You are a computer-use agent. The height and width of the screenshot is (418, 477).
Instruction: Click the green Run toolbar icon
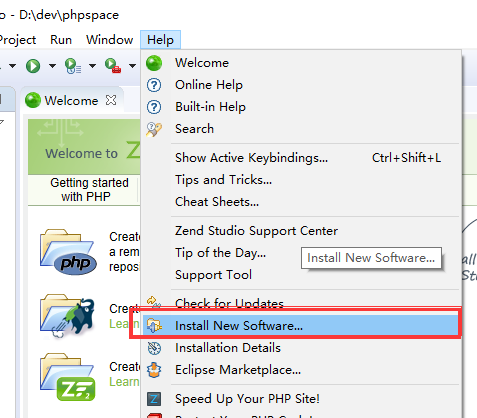pyautogui.click(x=33, y=66)
